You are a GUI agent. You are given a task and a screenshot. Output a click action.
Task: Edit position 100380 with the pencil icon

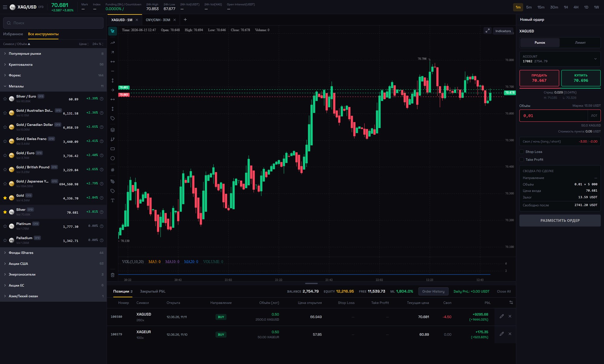click(502, 316)
